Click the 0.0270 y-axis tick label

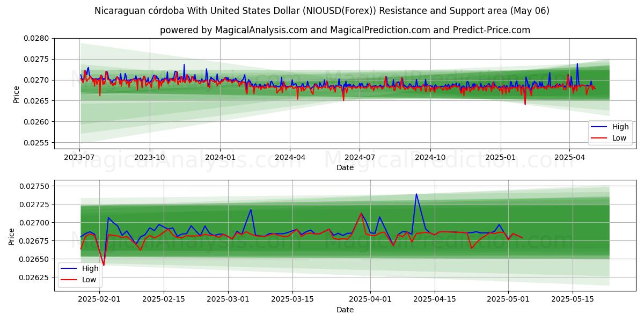coord(37,80)
